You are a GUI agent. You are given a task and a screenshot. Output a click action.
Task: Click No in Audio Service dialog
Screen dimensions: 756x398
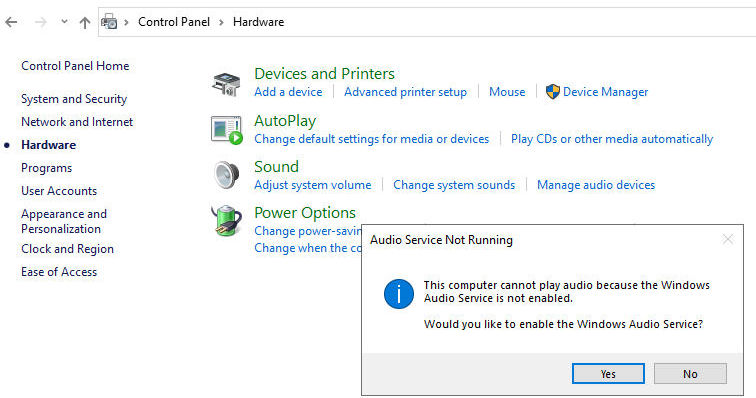pos(690,373)
